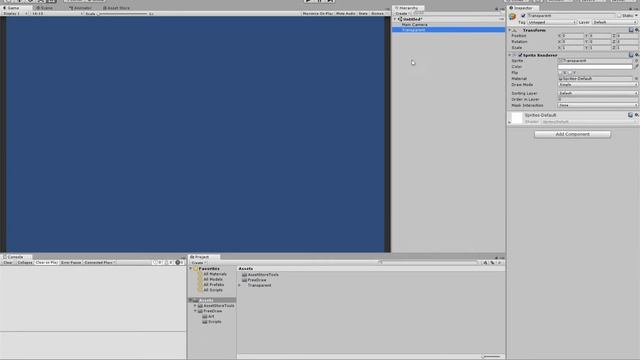Screen dimensions: 640x360
Task: Open the Gizmos menu in Game view
Action: click(x=378, y=13)
